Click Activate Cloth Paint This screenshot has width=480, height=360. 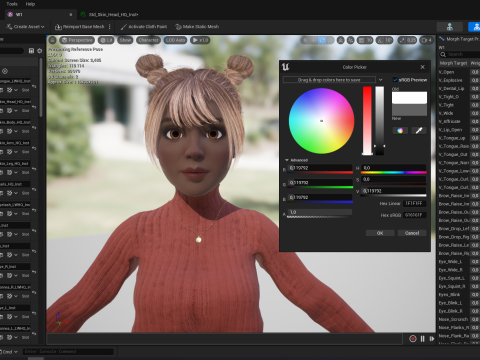pos(144,27)
